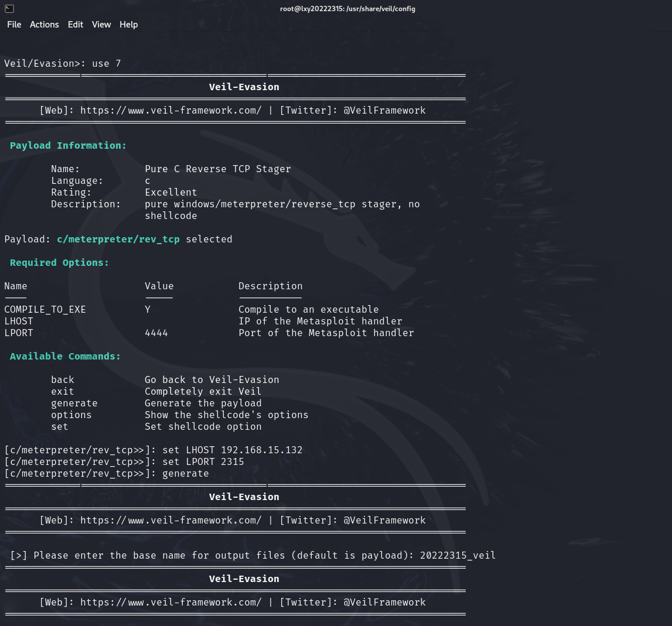This screenshot has height=626, width=672.
Task: Click the COMPILE_TO_EXE option name
Action: coord(45,309)
